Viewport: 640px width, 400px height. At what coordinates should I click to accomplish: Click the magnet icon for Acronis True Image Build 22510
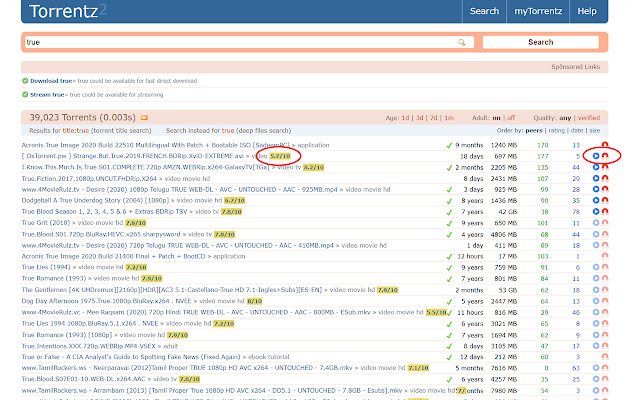tap(605, 145)
